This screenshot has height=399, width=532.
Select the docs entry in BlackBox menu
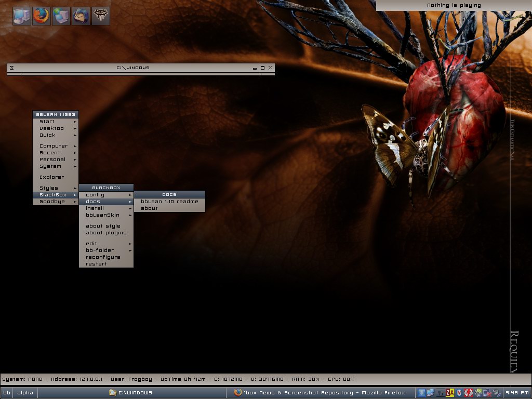click(106, 202)
